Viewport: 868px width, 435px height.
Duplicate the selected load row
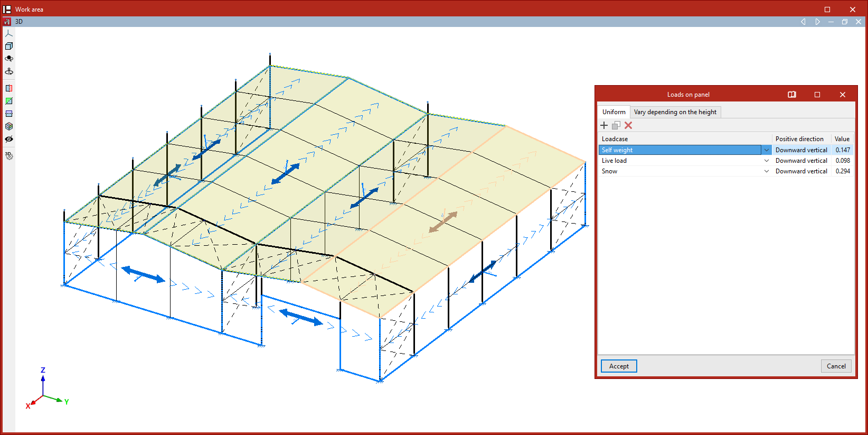click(x=616, y=125)
